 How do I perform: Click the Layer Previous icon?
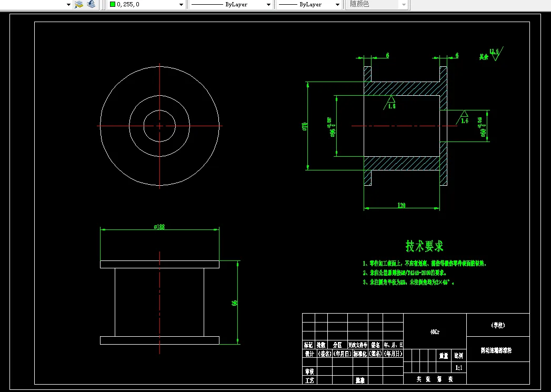point(91,4)
